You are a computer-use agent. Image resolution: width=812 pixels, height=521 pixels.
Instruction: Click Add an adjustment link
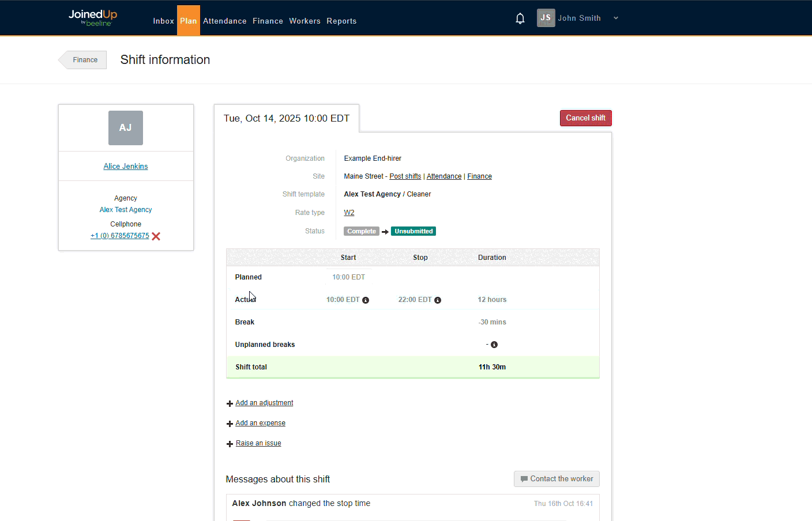264,403
